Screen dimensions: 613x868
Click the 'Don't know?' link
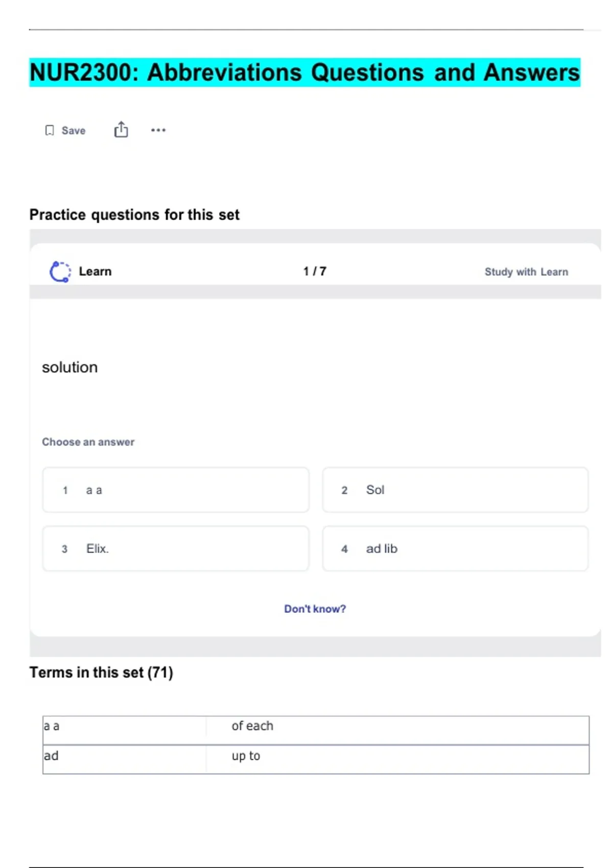coord(315,609)
